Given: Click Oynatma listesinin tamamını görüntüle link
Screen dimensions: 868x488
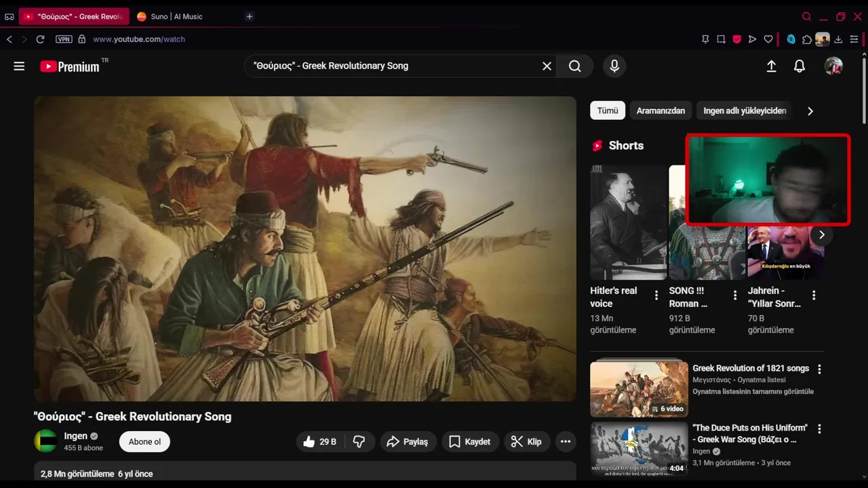Looking at the screenshot, I should point(753,391).
